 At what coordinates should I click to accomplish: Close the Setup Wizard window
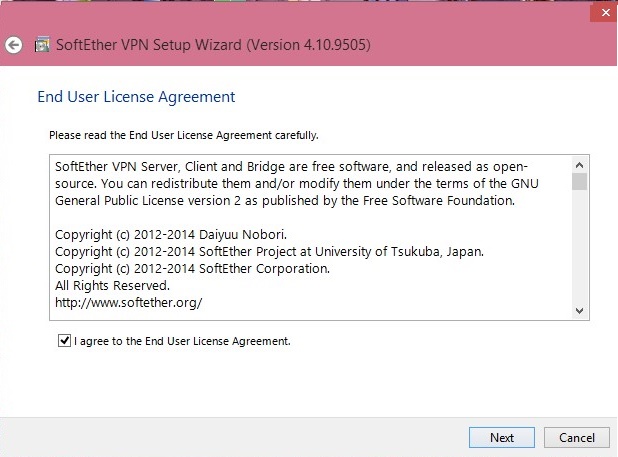click(605, 13)
